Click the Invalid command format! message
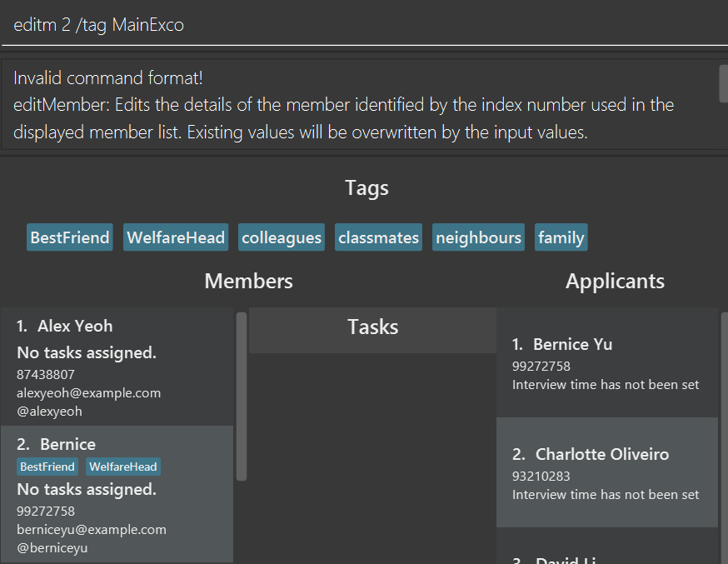The height and width of the screenshot is (564, 728). pyautogui.click(x=108, y=78)
